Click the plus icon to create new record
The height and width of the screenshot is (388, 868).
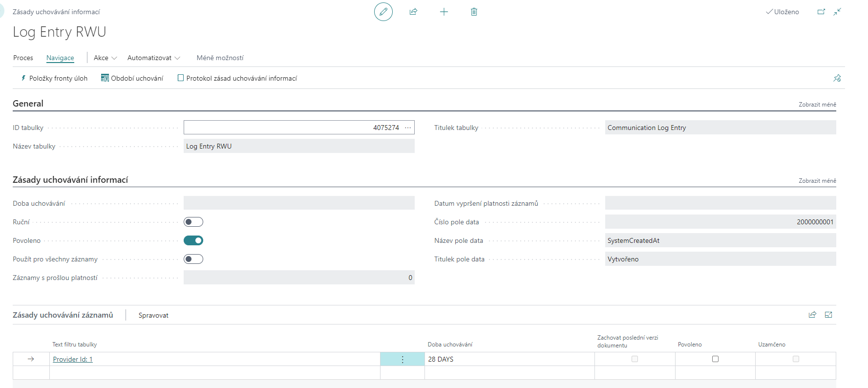(444, 12)
